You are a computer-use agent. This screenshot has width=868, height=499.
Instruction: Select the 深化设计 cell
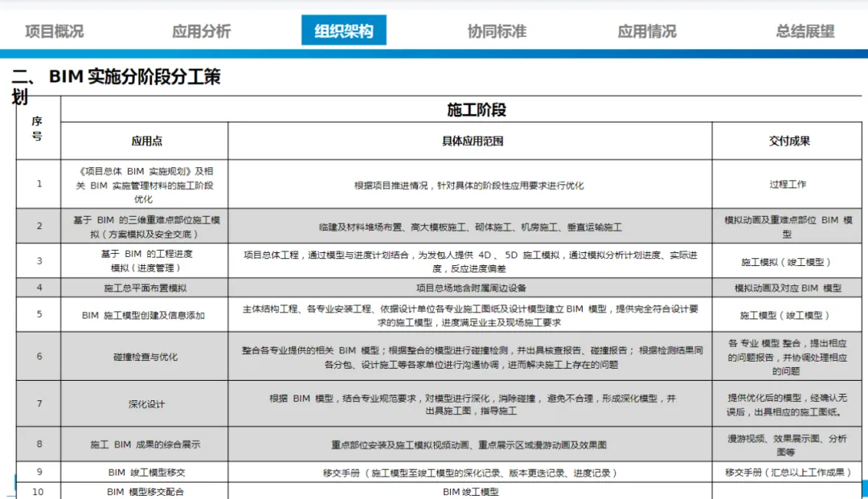(145, 404)
